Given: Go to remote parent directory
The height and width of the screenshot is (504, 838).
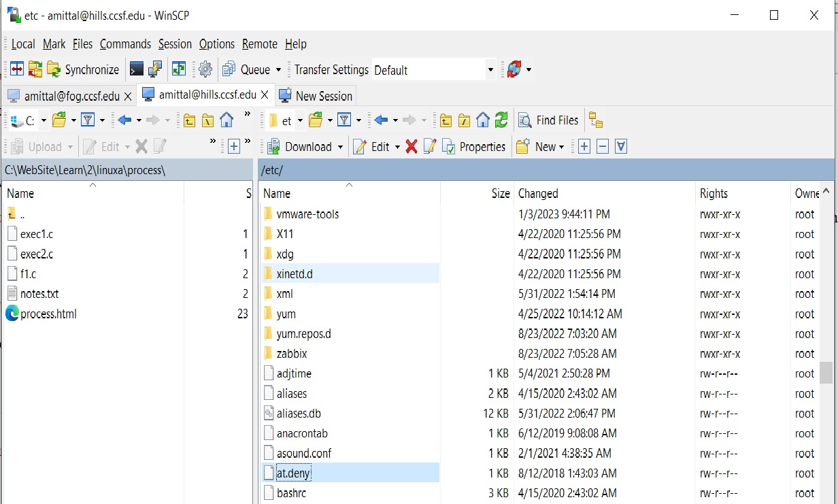Looking at the screenshot, I should coord(445,120).
